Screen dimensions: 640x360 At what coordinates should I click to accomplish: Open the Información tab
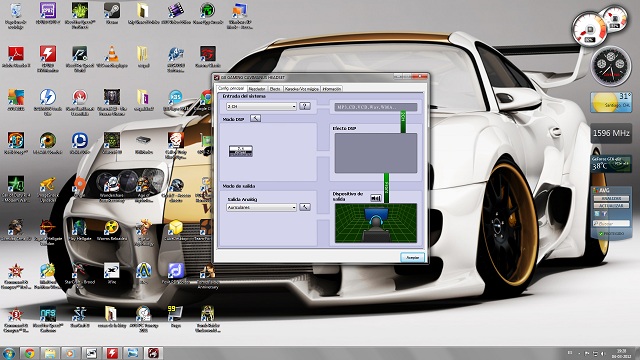pos(331,89)
